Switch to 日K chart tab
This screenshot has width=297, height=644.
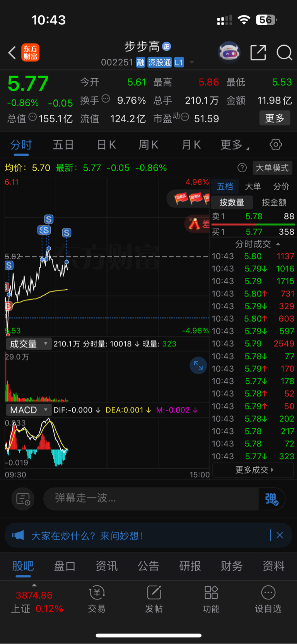point(106,145)
